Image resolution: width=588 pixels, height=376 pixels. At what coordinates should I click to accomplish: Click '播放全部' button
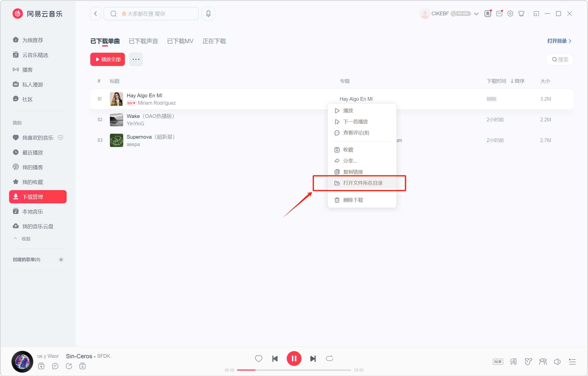tap(107, 59)
